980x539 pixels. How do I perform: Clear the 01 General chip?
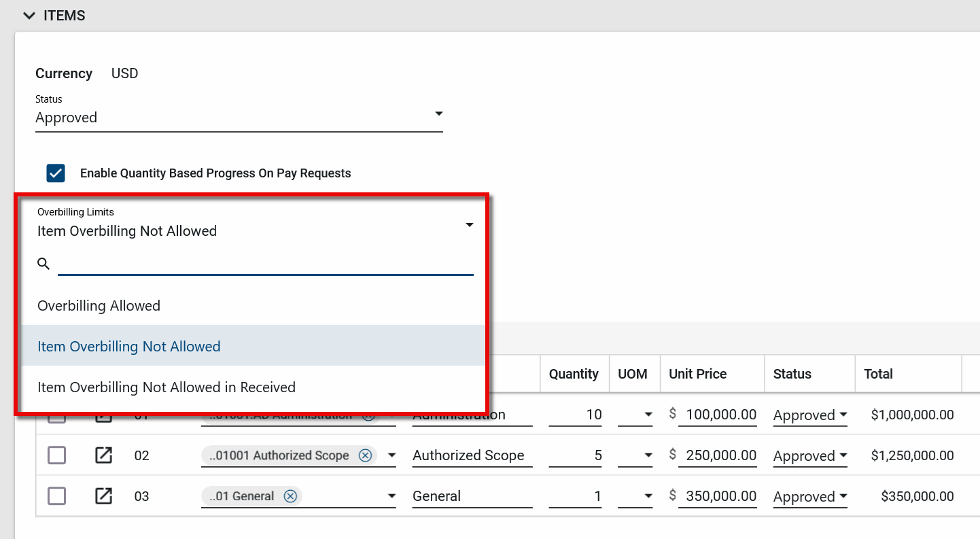(290, 496)
